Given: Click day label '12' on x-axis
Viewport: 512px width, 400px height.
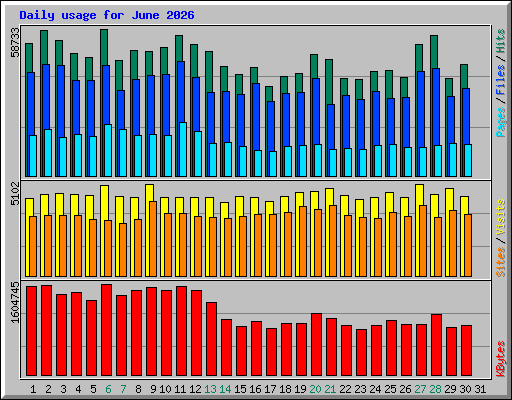Looking at the screenshot, I should coord(195,389).
